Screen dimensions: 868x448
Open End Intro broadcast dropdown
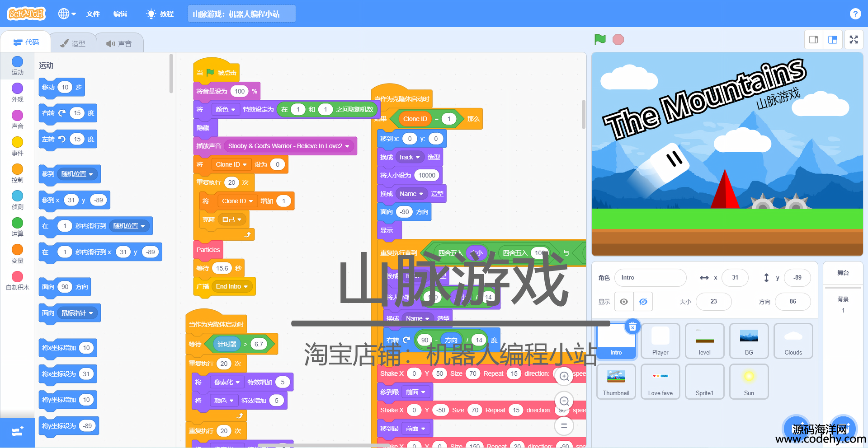231,286
